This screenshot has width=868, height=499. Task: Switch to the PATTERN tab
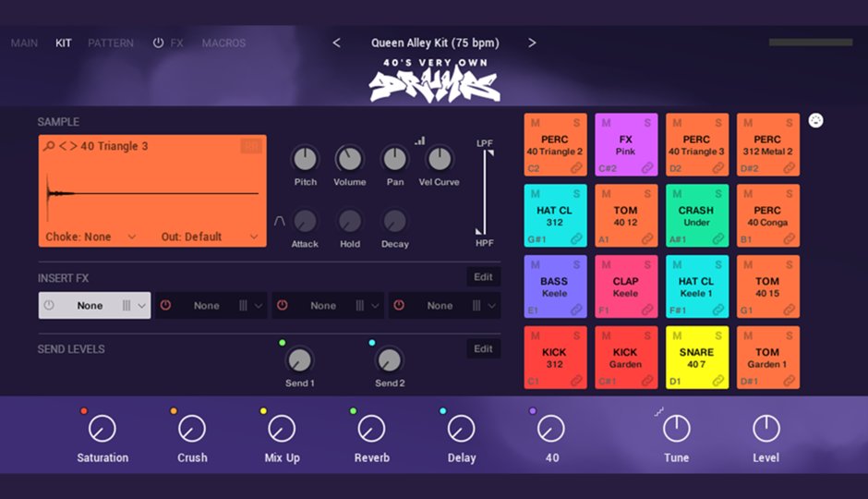(111, 43)
